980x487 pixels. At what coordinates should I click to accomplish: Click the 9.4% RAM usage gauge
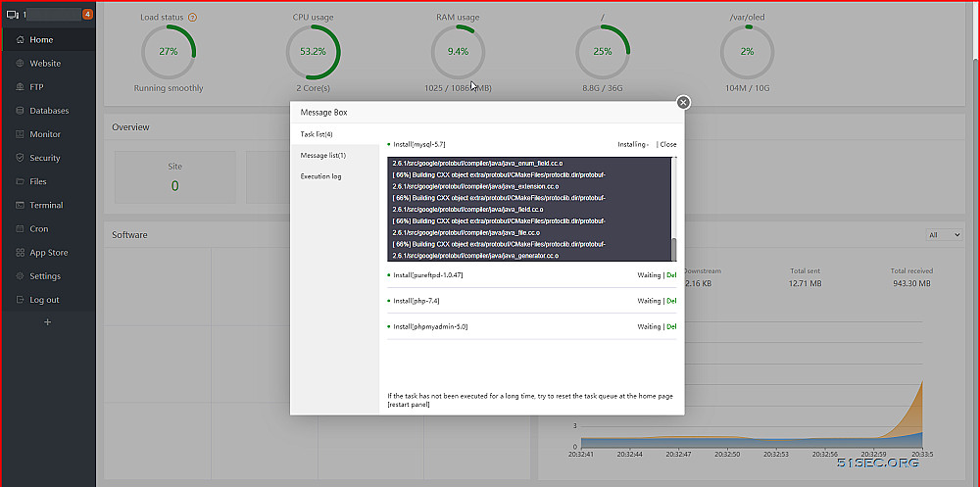[458, 52]
